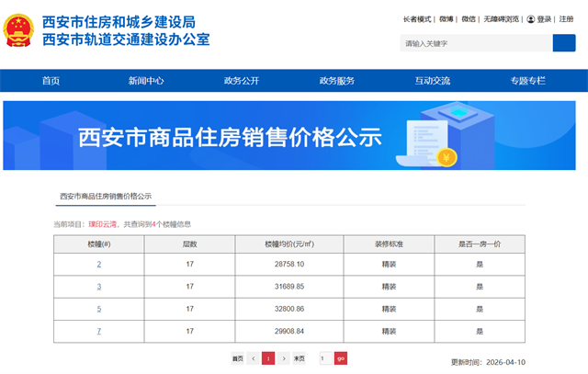
Task: Open the 首页 navigation menu
Action: tap(51, 81)
